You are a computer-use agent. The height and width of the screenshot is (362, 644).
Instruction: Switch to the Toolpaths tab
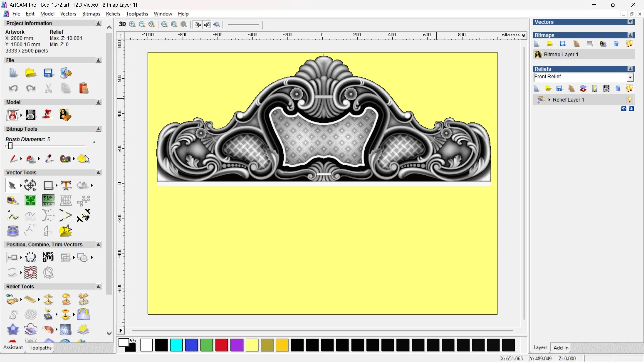(x=40, y=348)
